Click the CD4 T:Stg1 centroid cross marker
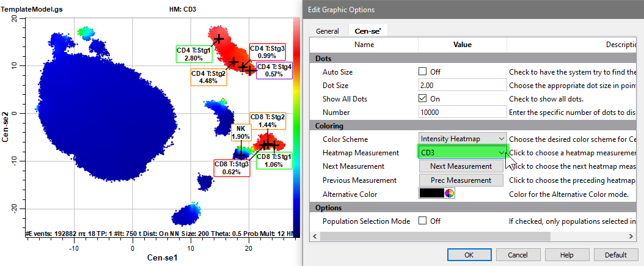Viewport: 644px width, 266px height. tap(219, 39)
